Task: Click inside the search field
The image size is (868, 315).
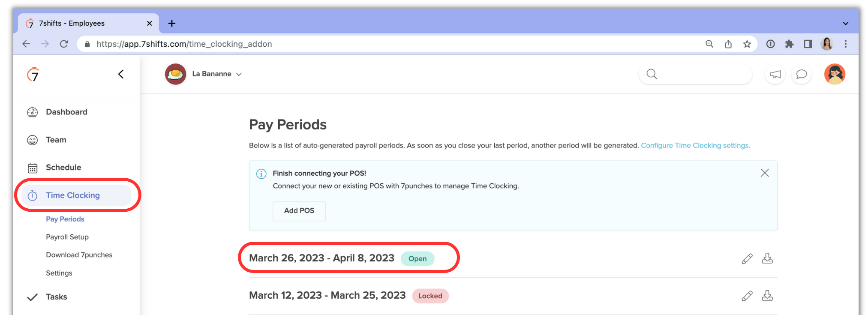Action: click(695, 74)
